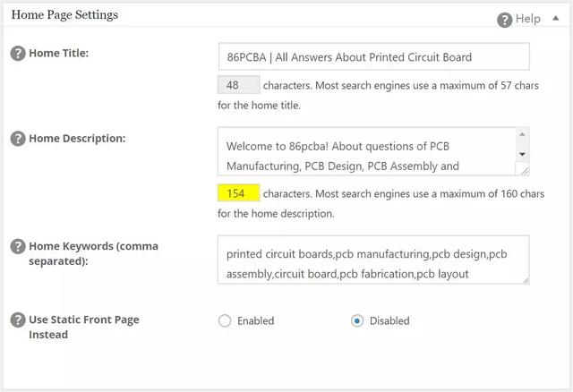
Task: Select the Enabled radio button
Action: point(225,320)
